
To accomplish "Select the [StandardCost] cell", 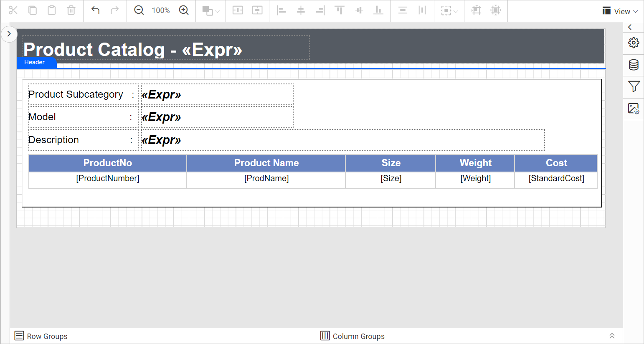I will (556, 180).
